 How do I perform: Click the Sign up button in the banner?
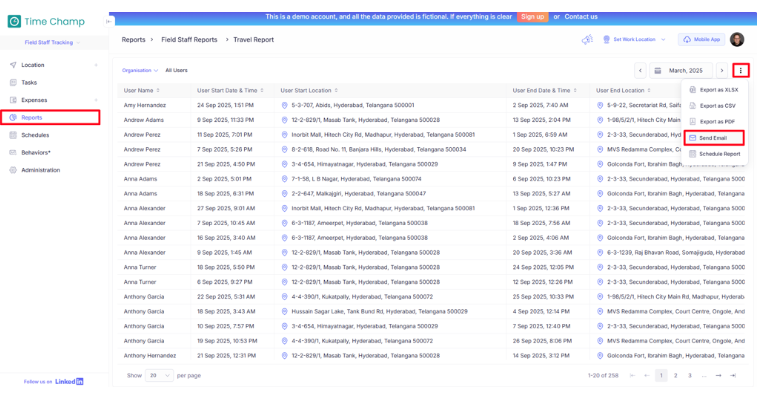click(532, 16)
